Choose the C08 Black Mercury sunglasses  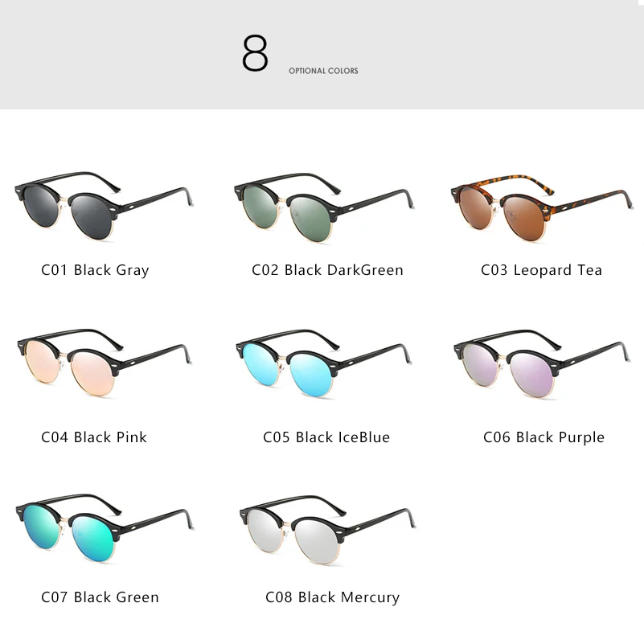pos(327,530)
